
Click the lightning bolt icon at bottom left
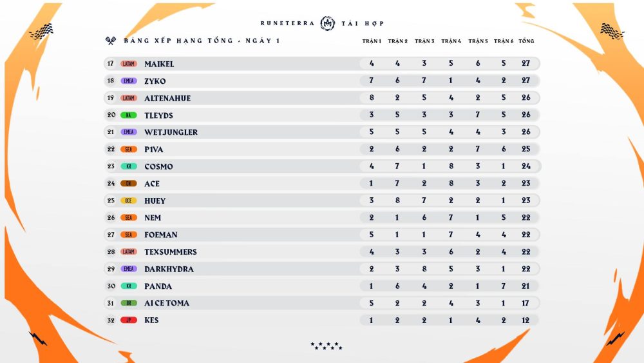pyautogui.click(x=38, y=338)
